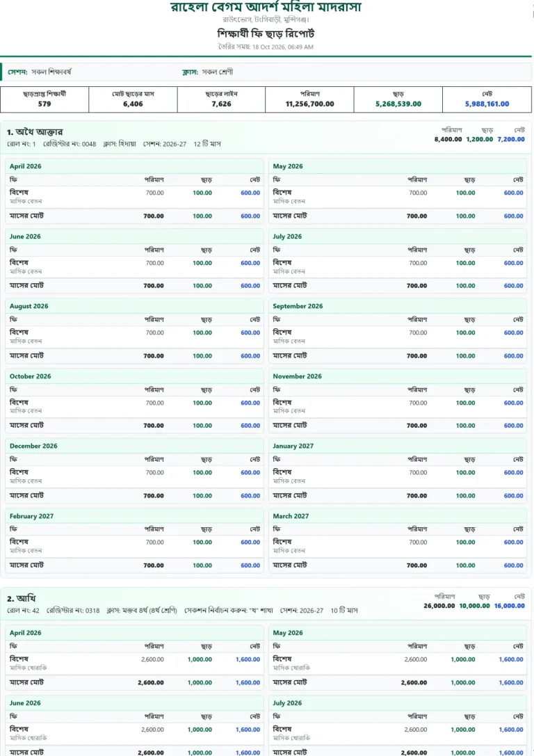Click the student discount total 1,200.00

coord(480,139)
